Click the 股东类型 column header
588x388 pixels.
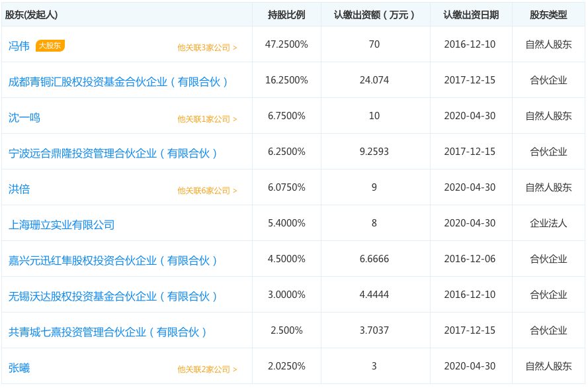click(548, 15)
